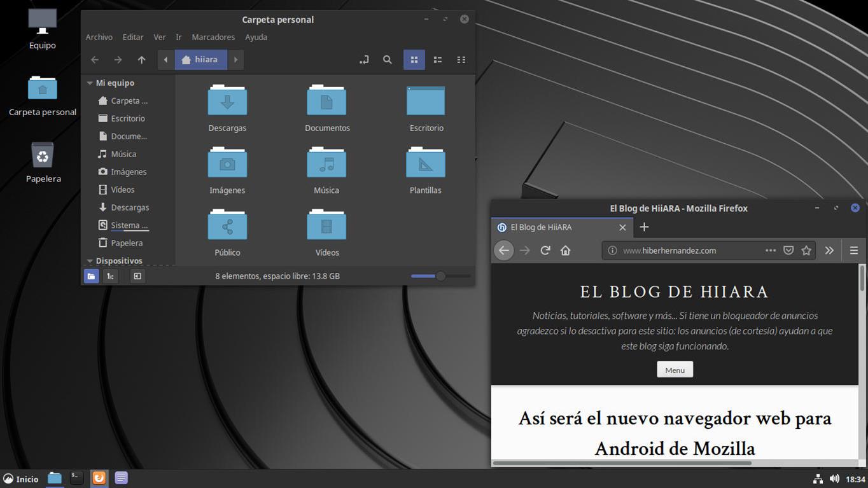
Task: Select the Plantillas folder icon
Action: point(426,163)
